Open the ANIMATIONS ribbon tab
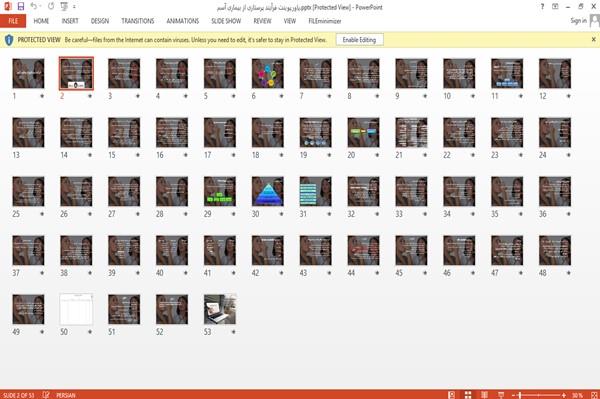 tap(183, 21)
